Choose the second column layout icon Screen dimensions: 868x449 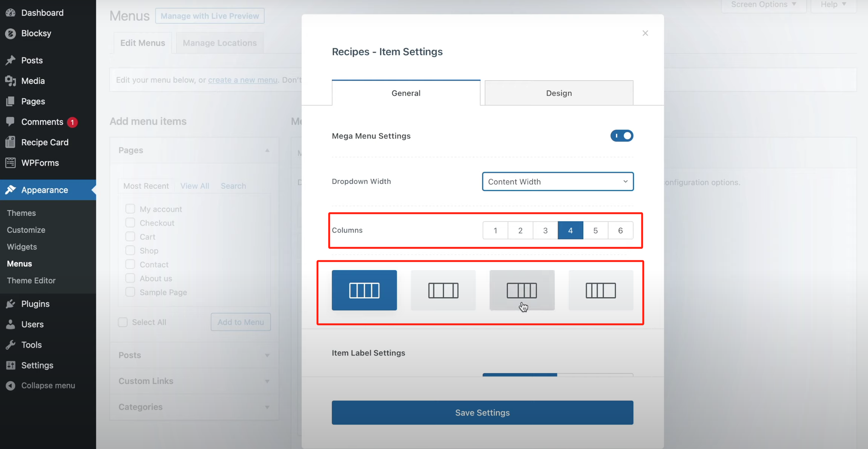(443, 290)
